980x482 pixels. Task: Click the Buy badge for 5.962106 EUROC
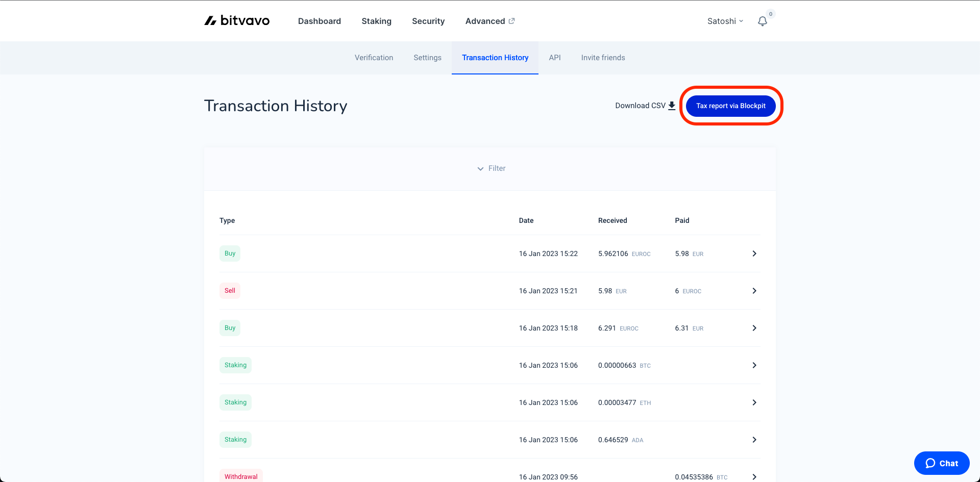(230, 253)
